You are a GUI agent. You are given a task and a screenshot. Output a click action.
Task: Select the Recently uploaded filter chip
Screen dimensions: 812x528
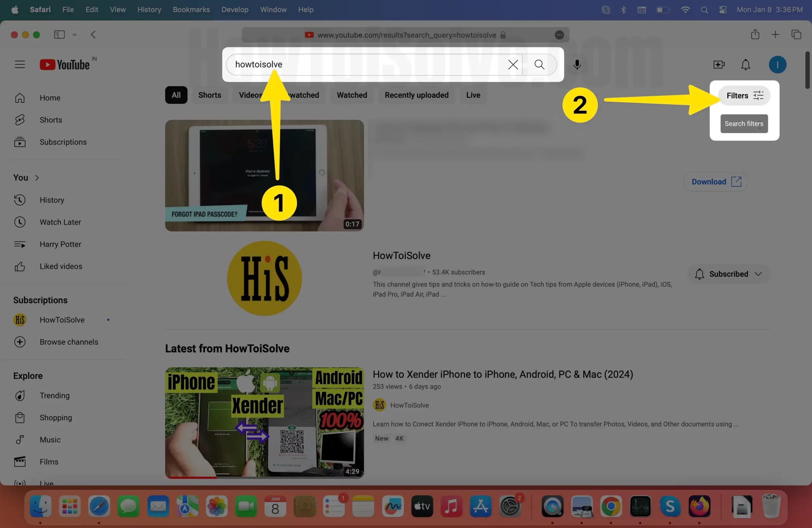416,95
